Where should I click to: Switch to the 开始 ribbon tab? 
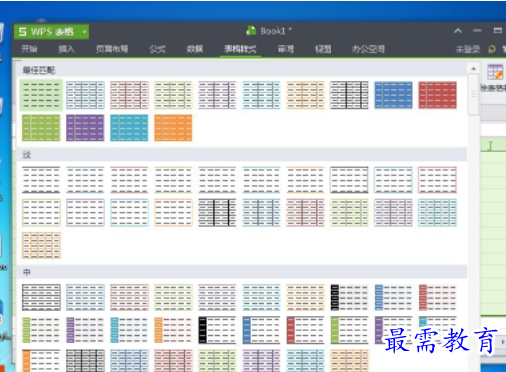(x=29, y=49)
